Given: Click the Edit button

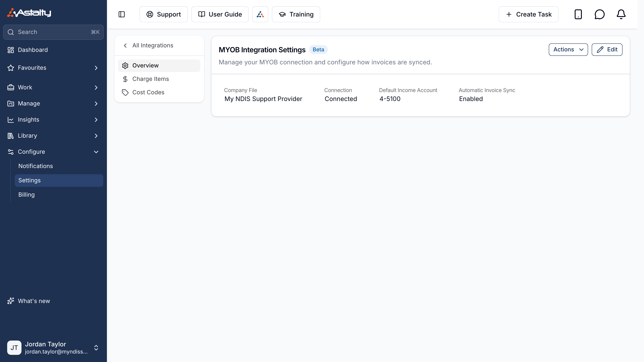Looking at the screenshot, I should coord(607,49).
